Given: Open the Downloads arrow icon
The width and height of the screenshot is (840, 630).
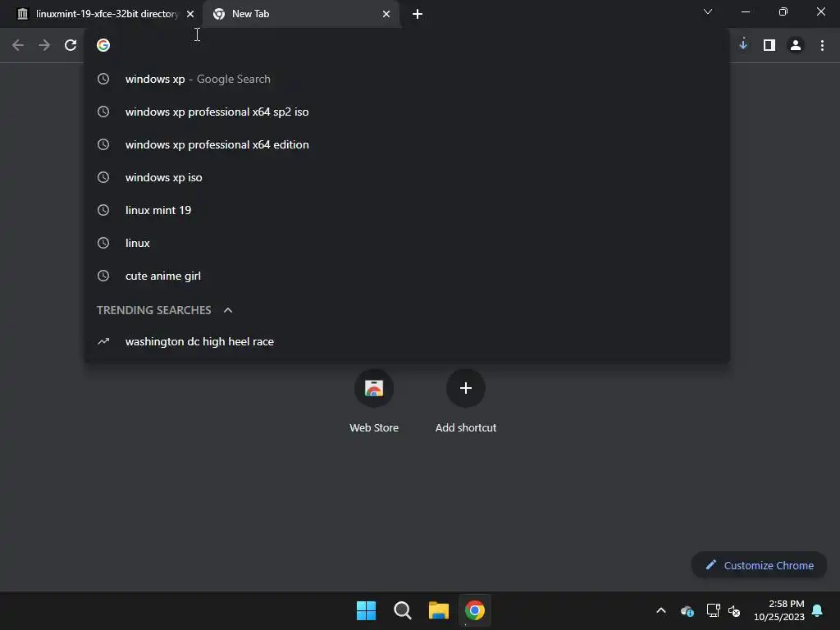Looking at the screenshot, I should click(x=743, y=45).
